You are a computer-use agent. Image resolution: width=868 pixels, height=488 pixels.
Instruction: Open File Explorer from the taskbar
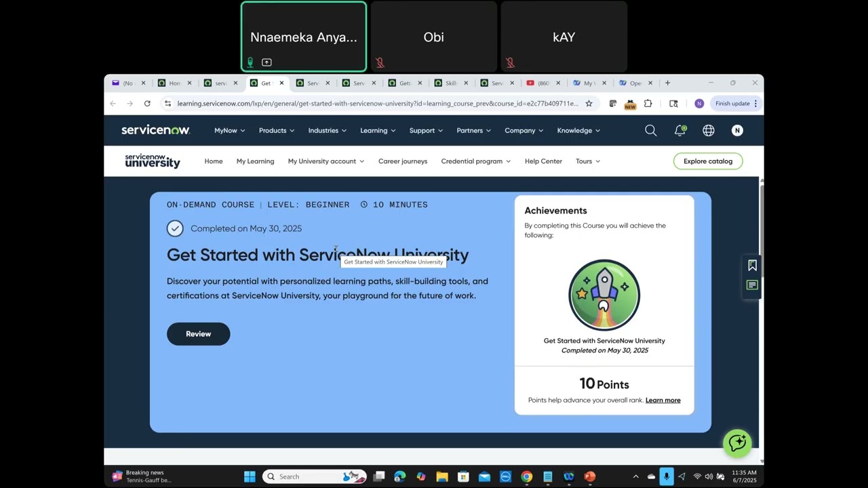coord(442,476)
